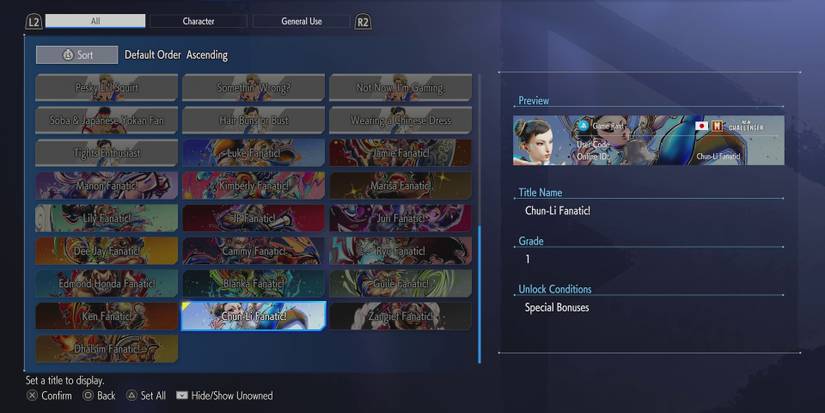Click the triangle Set All icon
The height and width of the screenshot is (413, 825).
132,395
